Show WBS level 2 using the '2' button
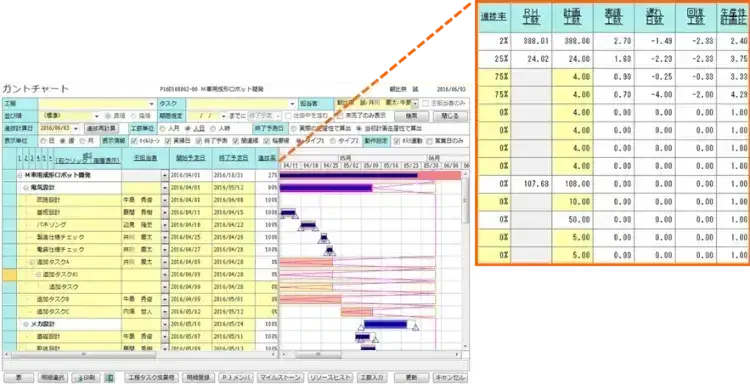The height and width of the screenshot is (384, 750). click(26, 158)
